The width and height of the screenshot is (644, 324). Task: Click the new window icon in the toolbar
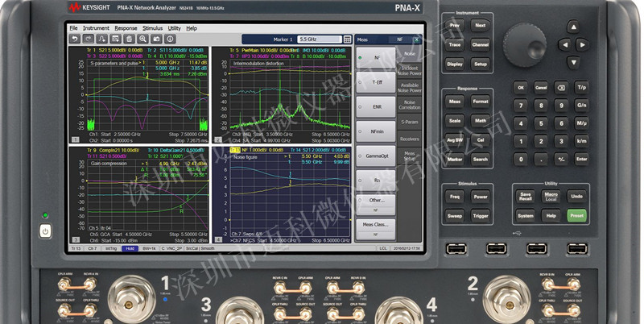(115, 39)
